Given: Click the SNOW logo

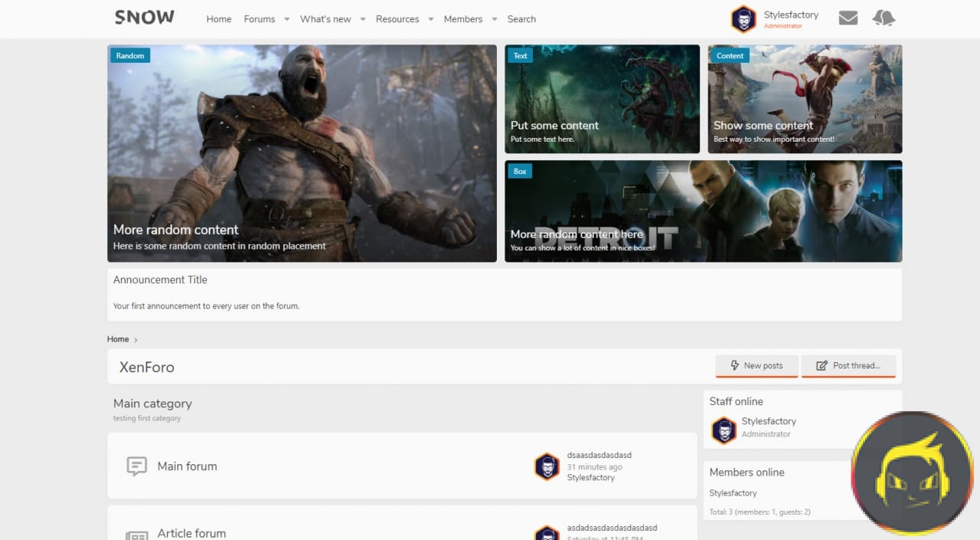Looking at the screenshot, I should pos(145,18).
